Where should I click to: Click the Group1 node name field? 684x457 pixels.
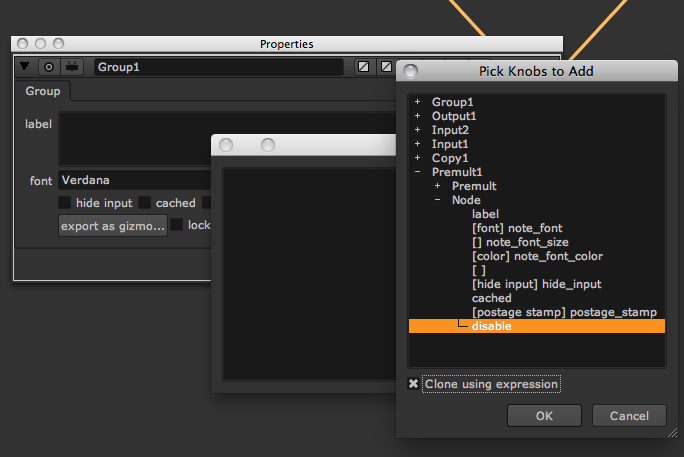pos(219,67)
